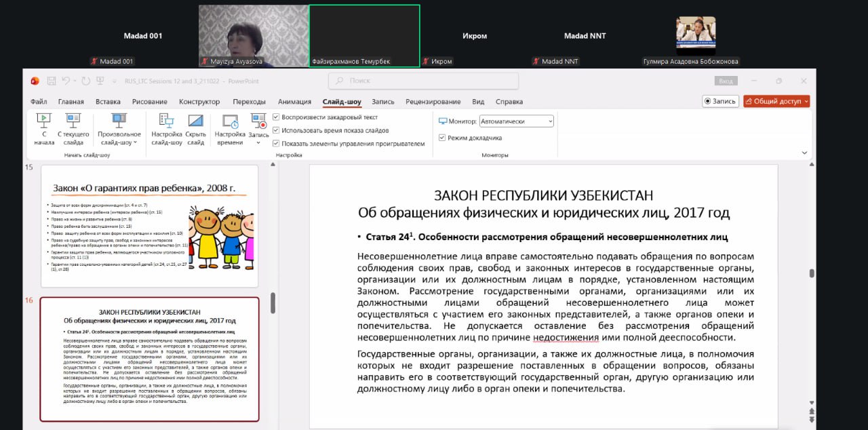868x430 pixels.
Task: Open the Файл menu
Action: [39, 102]
